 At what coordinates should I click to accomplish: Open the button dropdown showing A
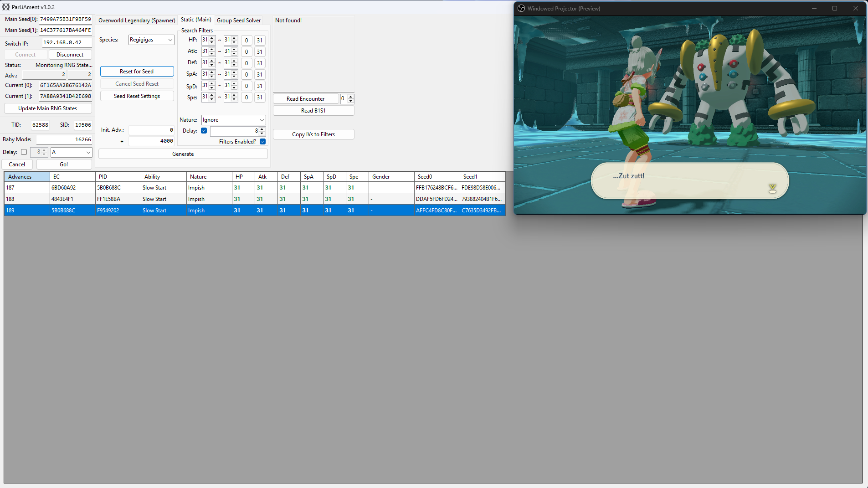tap(71, 152)
